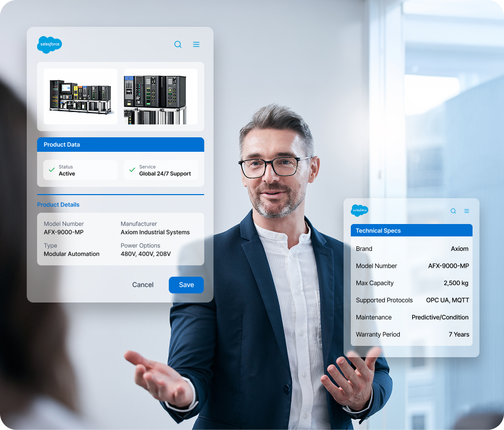Click the Salesforce logo in Product Data card
The image size is (504, 430).
click(50, 44)
